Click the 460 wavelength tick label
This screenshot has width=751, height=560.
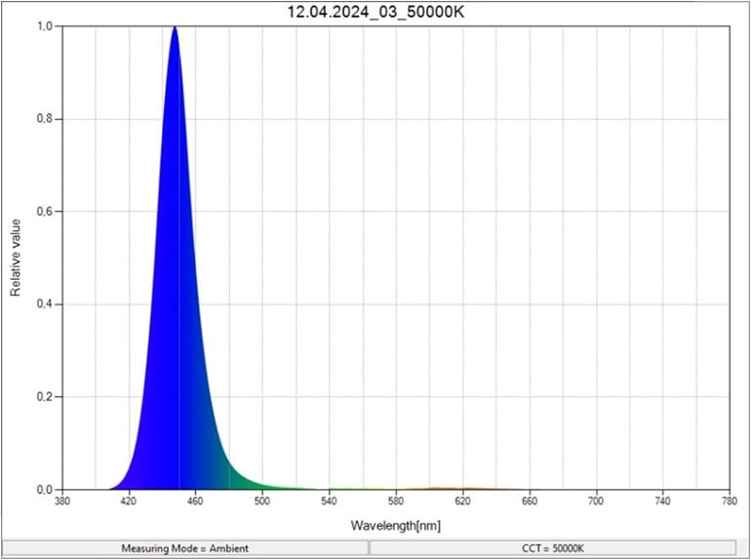[x=195, y=501]
